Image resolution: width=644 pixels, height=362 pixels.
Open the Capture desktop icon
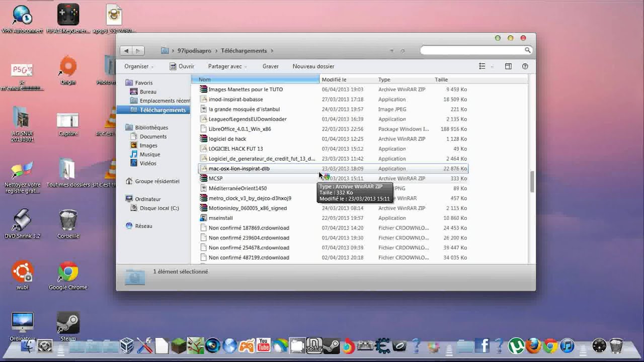tap(68, 124)
